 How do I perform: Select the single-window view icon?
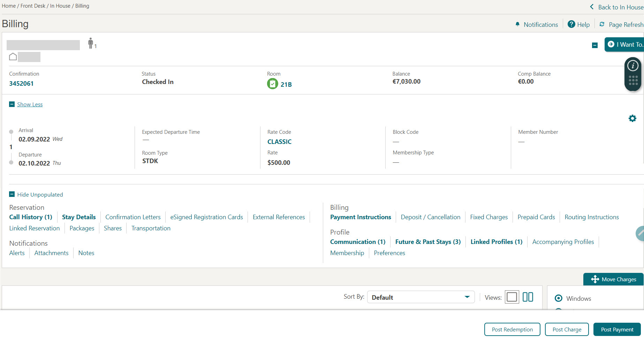[x=512, y=297]
